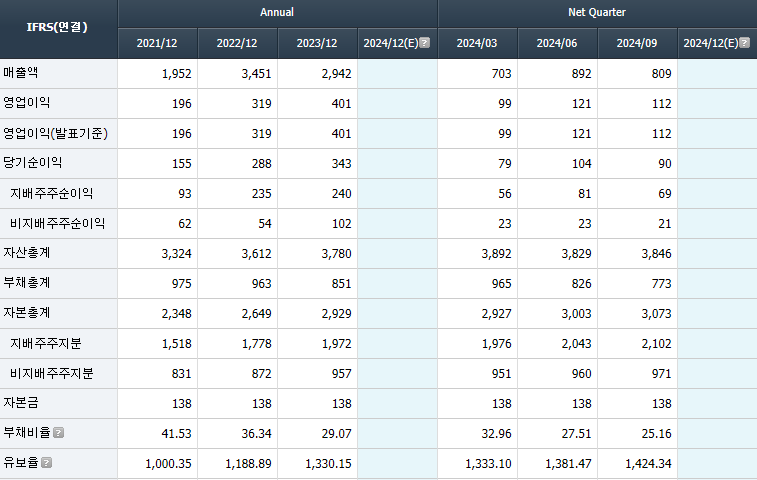Select the 지배주주순이익 row label
This screenshot has width=757, height=480.
pyautogui.click(x=52, y=193)
